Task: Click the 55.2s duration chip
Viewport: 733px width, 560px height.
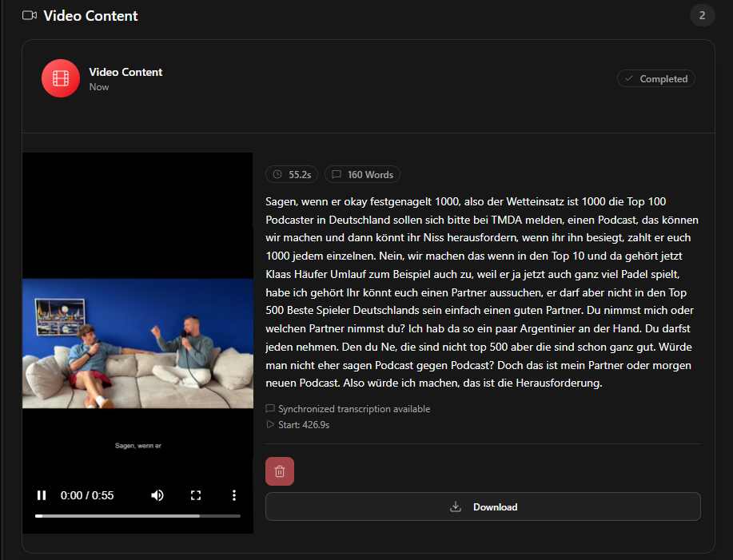Action: point(291,174)
